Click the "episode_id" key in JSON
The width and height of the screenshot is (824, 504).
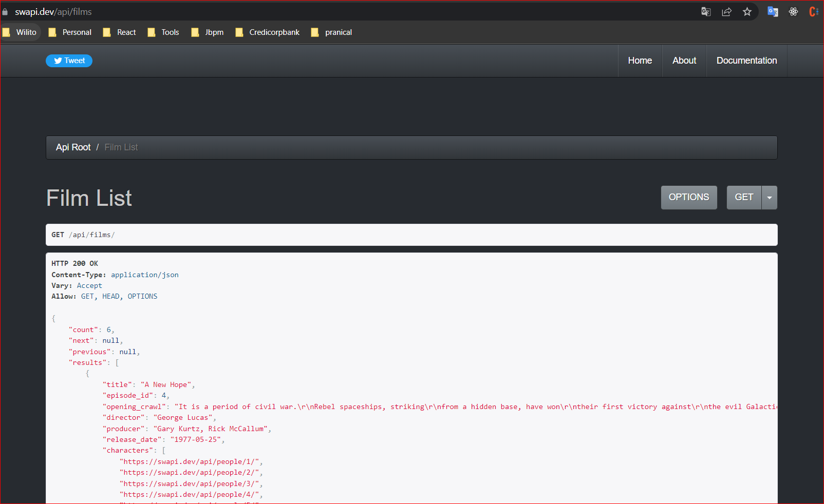point(130,396)
